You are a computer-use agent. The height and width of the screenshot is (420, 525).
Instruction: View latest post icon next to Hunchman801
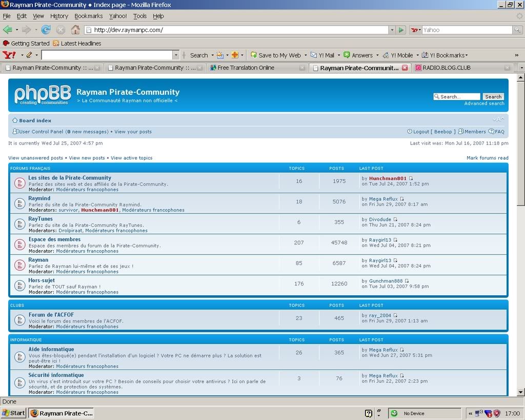click(x=411, y=178)
